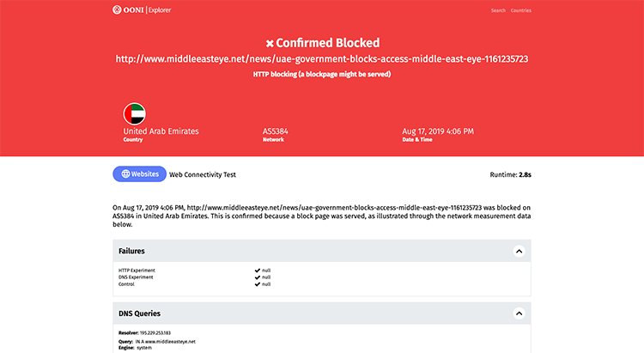Image resolution: width=644 pixels, height=353 pixels.
Task: Click the Failures section header title
Action: (x=131, y=251)
